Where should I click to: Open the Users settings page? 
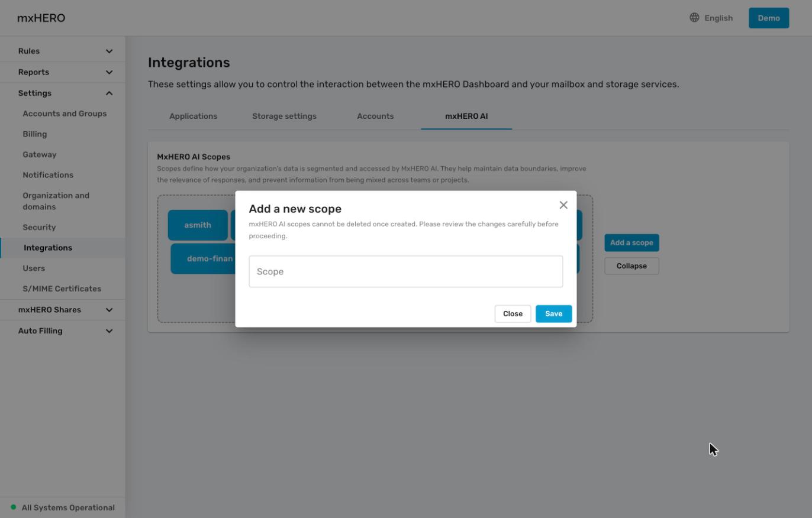[34, 268]
